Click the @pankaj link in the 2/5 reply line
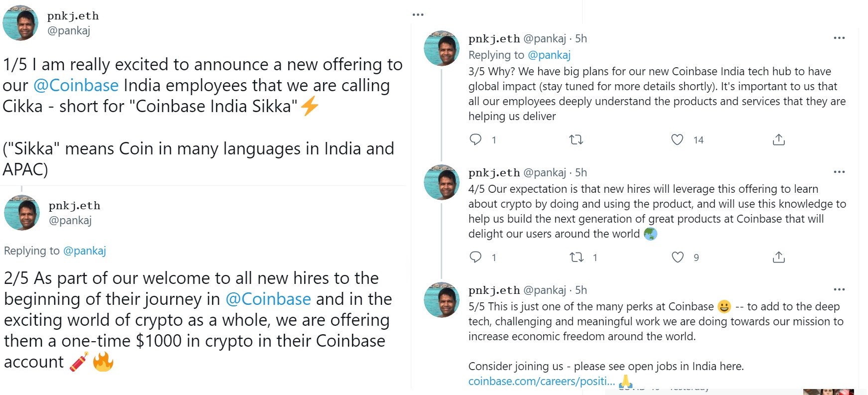This screenshot has width=868, height=395. click(x=85, y=251)
